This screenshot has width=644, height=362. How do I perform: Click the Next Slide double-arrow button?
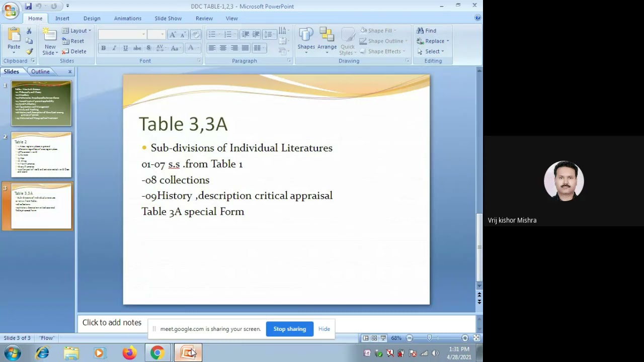click(479, 301)
